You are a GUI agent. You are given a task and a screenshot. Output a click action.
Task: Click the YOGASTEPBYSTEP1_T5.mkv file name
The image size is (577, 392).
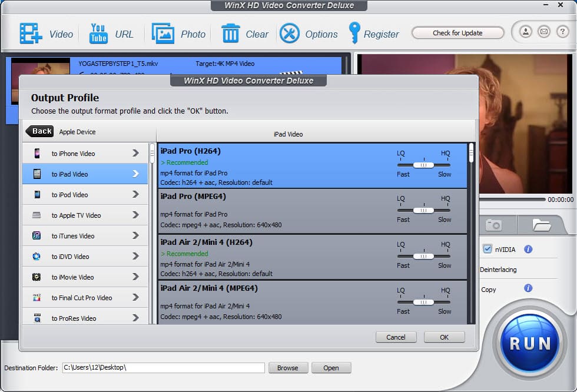[x=118, y=64]
